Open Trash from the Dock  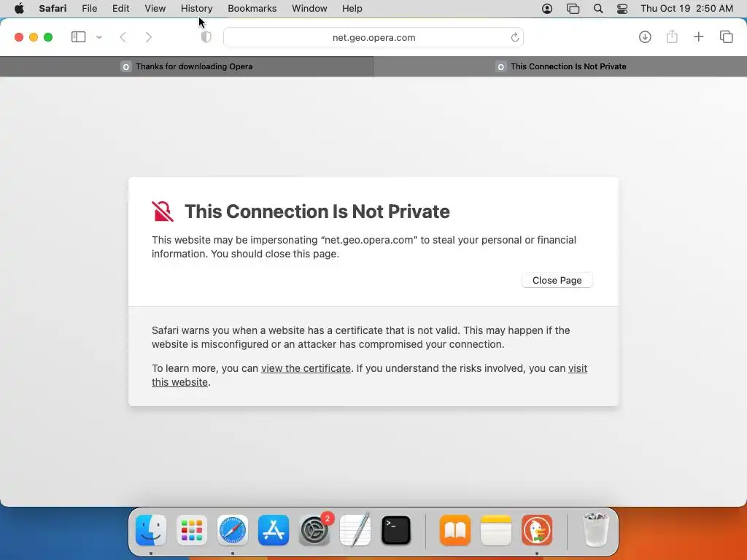click(595, 529)
